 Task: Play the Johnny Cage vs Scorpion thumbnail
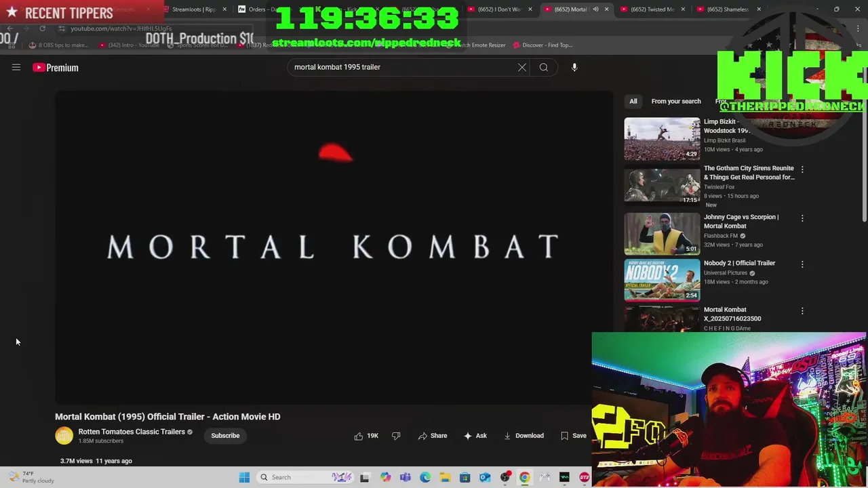pos(662,233)
